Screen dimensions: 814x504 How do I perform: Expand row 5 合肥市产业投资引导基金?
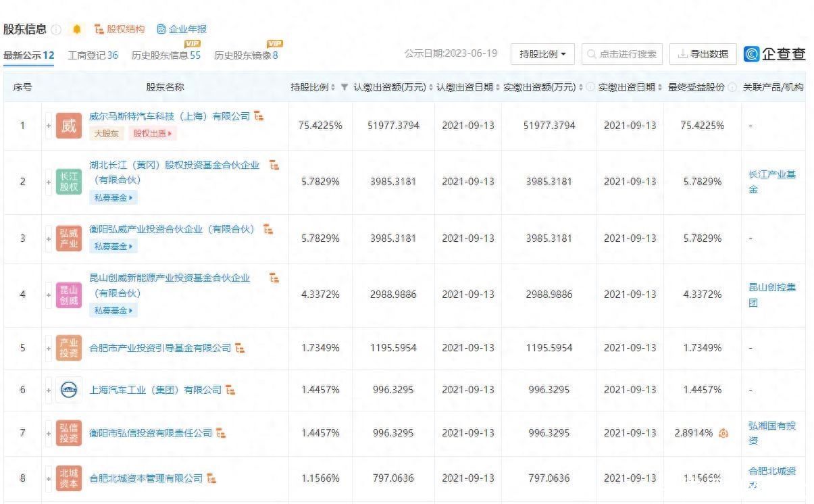click(48, 348)
